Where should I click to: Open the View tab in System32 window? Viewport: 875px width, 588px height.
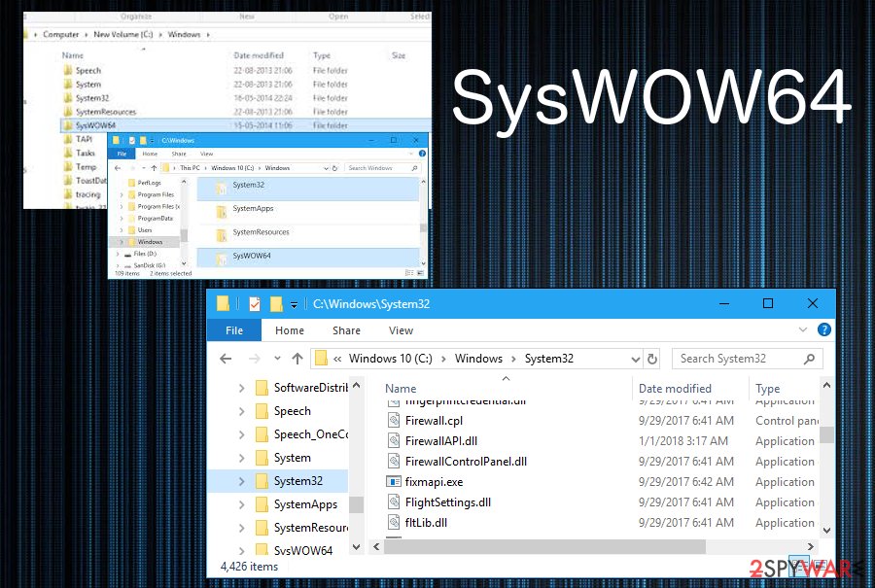(401, 330)
